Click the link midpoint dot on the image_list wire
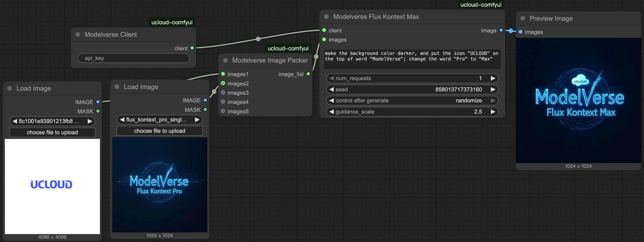 [x=316, y=56]
